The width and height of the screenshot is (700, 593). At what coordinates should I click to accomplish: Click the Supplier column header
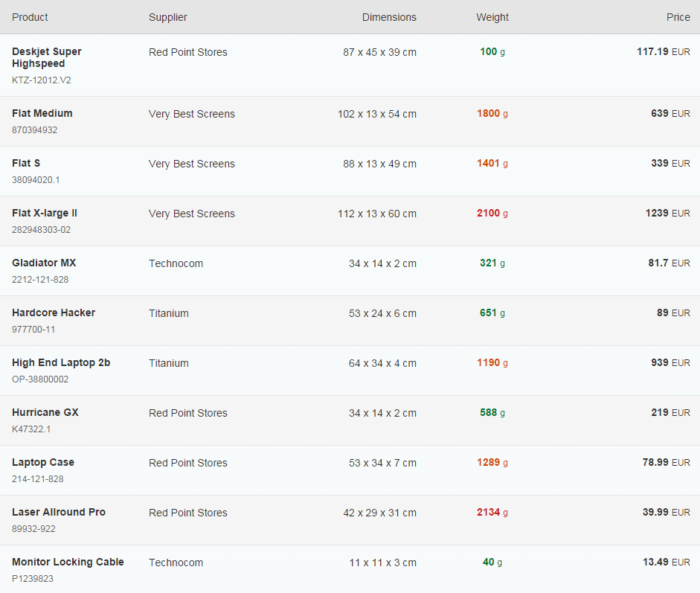pos(168,17)
